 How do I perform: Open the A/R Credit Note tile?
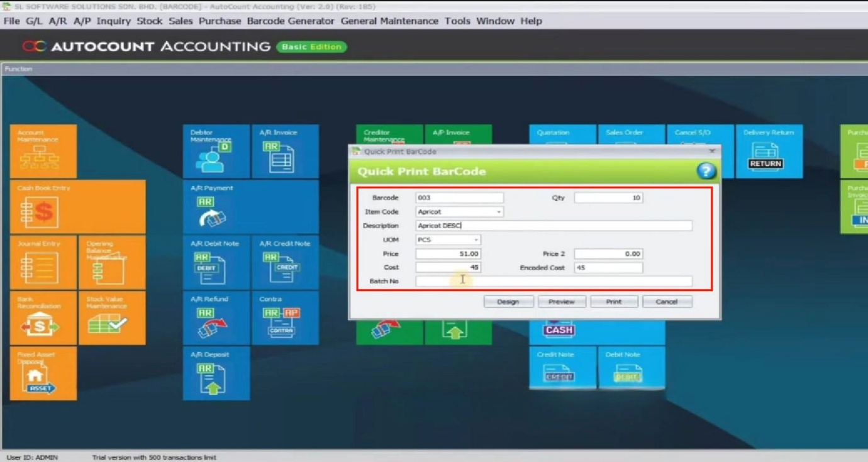[285, 263]
